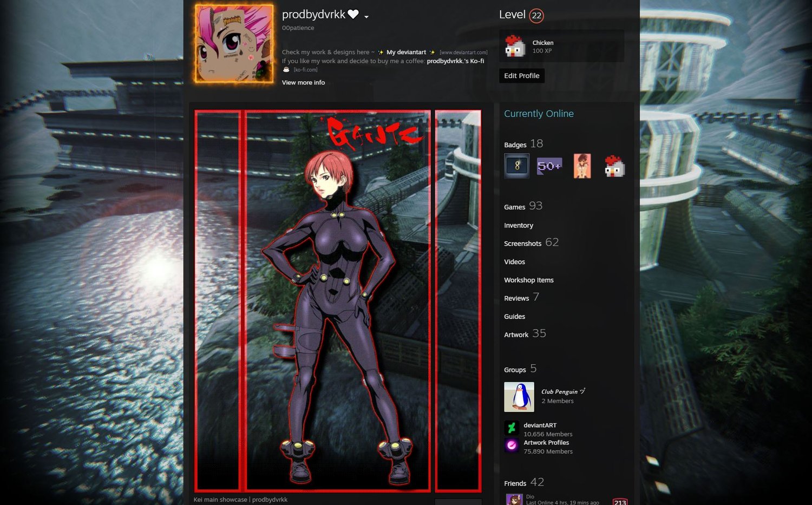
Task: Click Dio's level 213 badge
Action: [620, 502]
